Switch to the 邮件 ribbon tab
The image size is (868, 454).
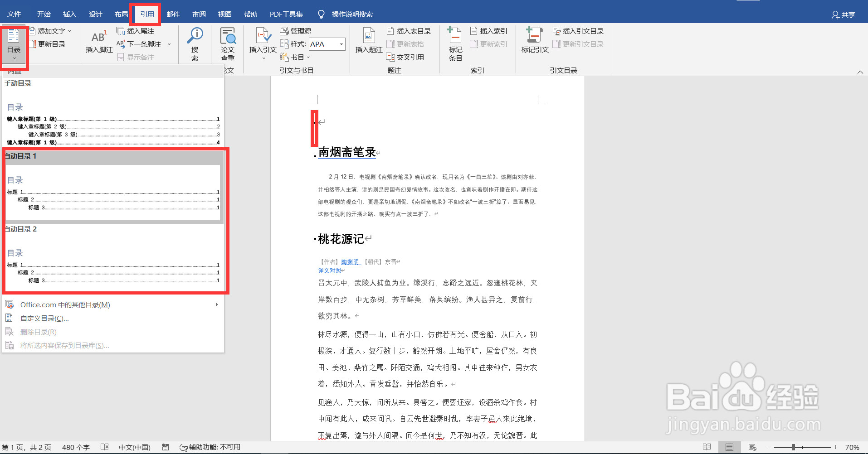pos(173,14)
